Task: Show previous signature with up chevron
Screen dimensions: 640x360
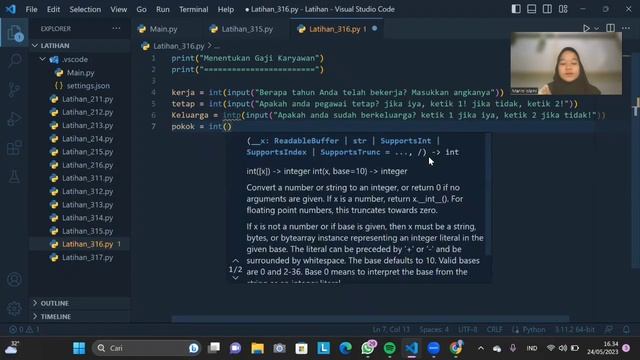Action: [x=236, y=261]
